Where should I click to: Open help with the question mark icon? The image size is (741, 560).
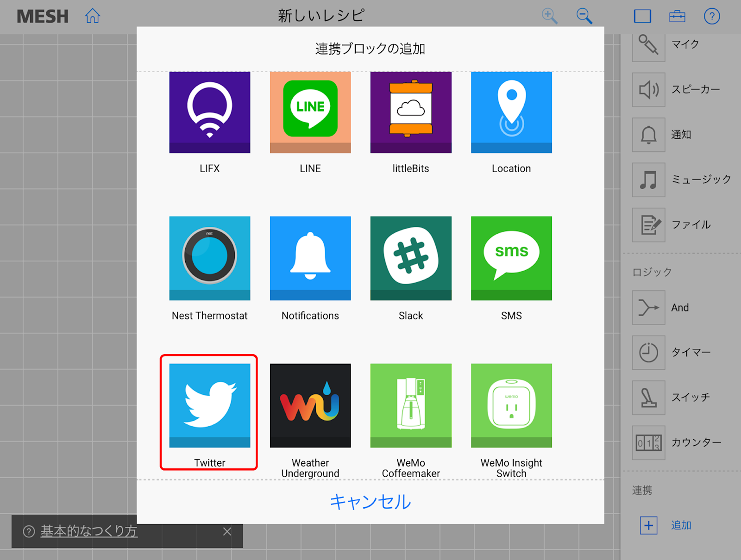point(712,16)
